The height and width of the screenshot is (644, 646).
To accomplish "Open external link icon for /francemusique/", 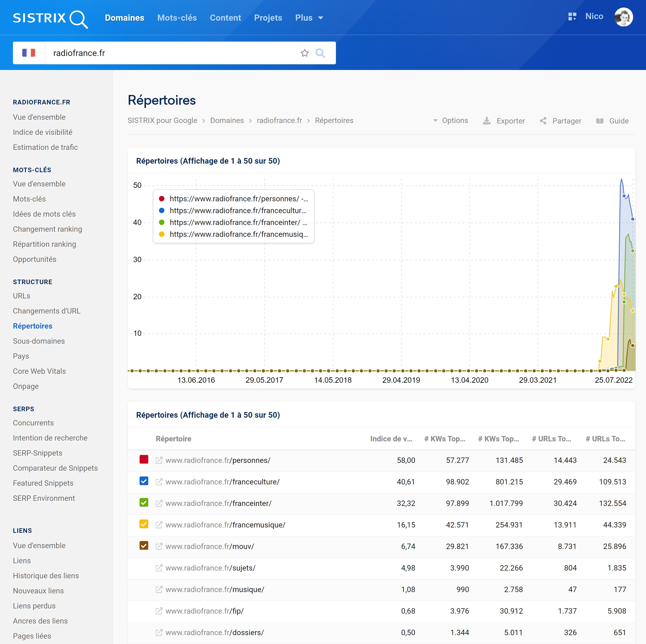I will [x=159, y=525].
